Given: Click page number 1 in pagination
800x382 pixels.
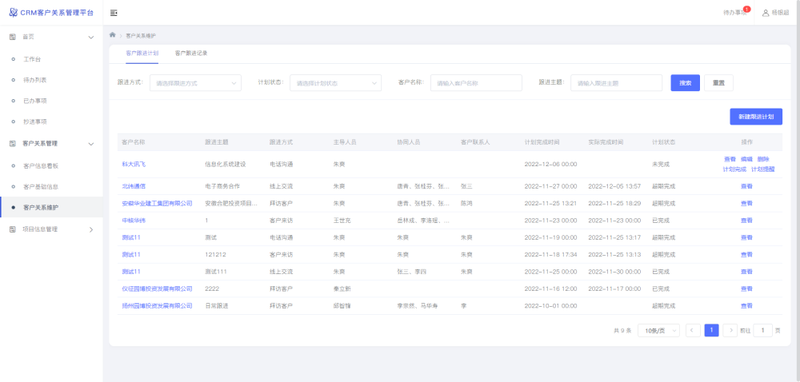Looking at the screenshot, I should 711,330.
